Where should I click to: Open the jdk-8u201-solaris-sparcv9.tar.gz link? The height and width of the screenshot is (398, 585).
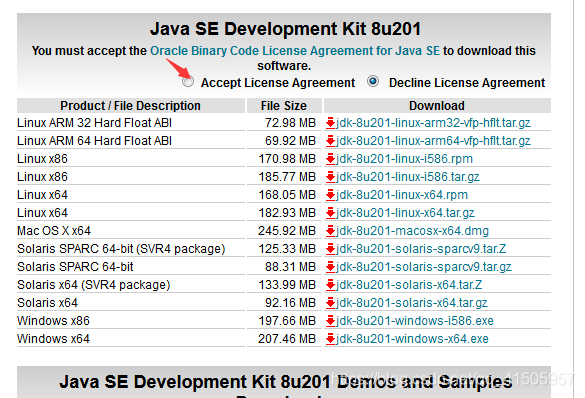pyautogui.click(x=424, y=267)
